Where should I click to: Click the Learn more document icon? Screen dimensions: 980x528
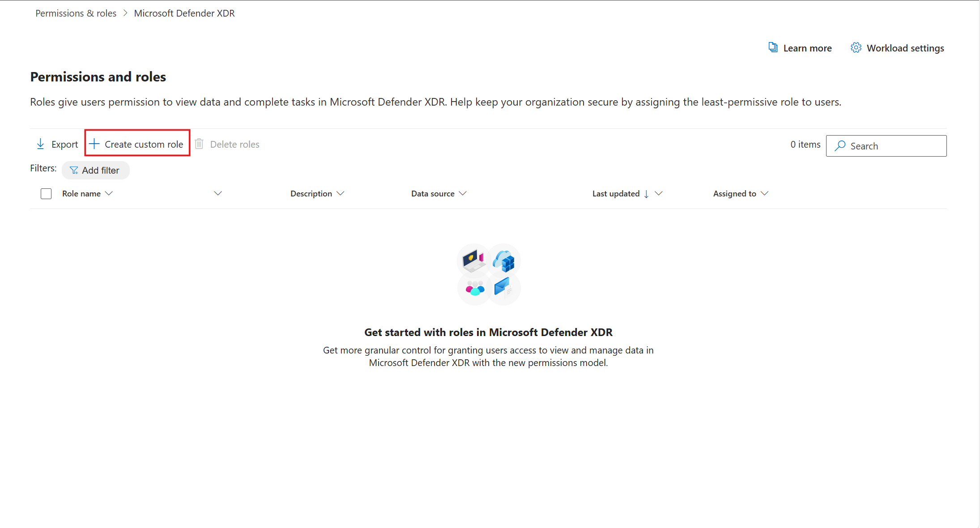click(773, 47)
